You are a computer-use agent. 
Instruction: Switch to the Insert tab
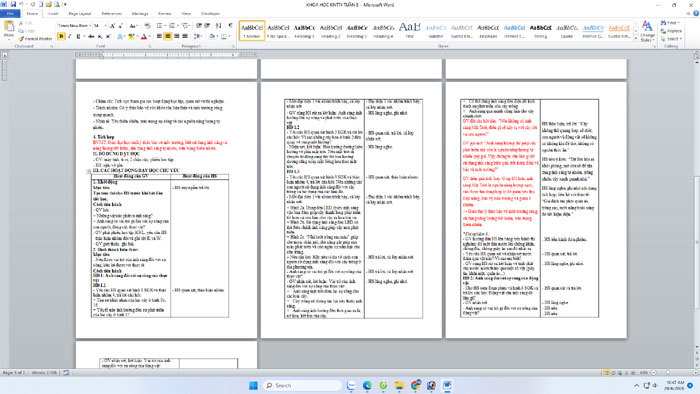[x=53, y=14]
